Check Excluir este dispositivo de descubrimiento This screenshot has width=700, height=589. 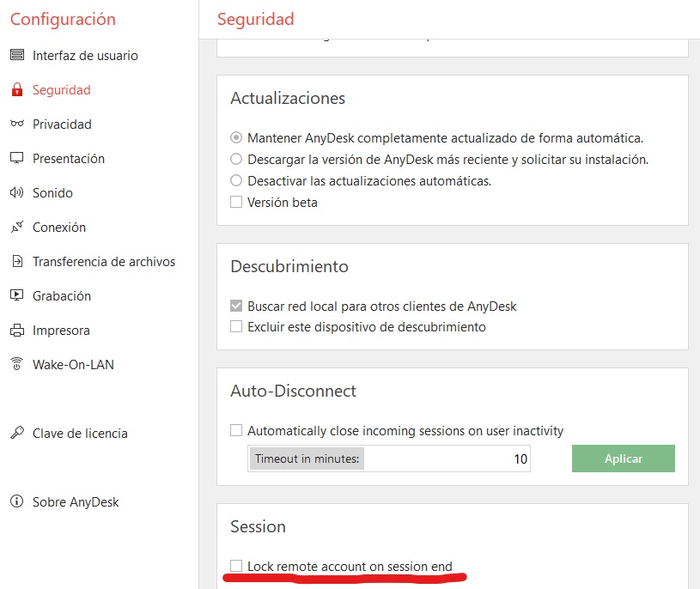click(x=236, y=326)
